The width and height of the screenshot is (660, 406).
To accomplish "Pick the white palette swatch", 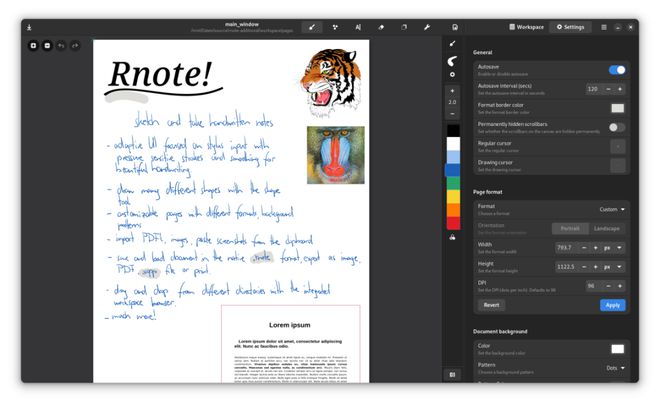I will pyautogui.click(x=453, y=144).
